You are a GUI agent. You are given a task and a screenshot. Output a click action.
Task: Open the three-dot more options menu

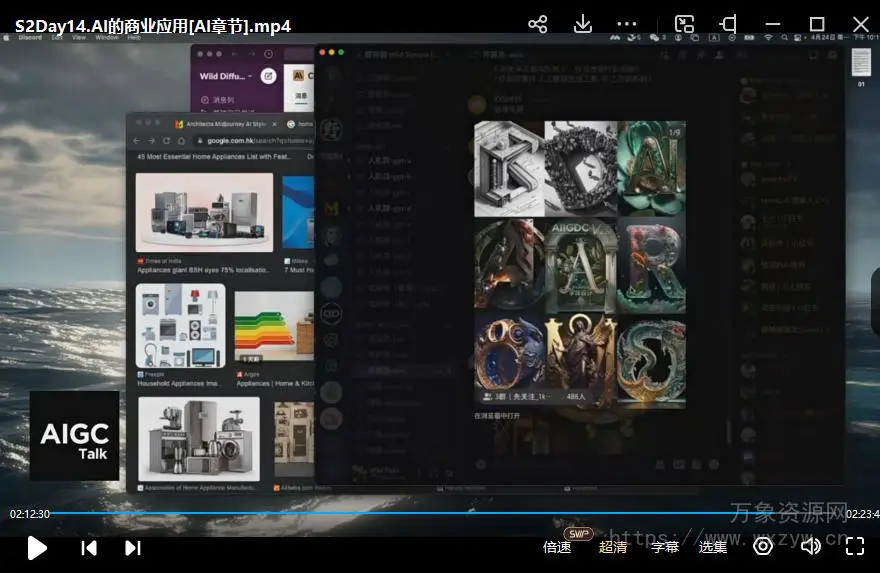coord(627,24)
